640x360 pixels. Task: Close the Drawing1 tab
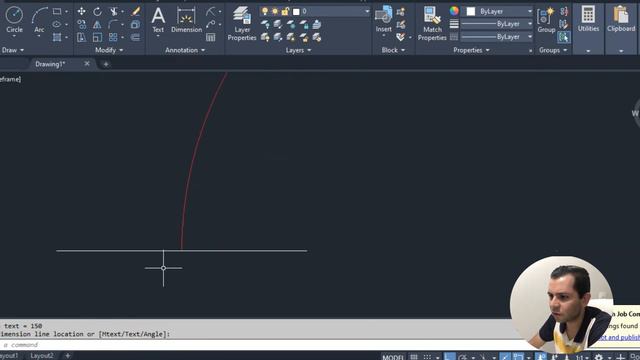click(x=87, y=64)
